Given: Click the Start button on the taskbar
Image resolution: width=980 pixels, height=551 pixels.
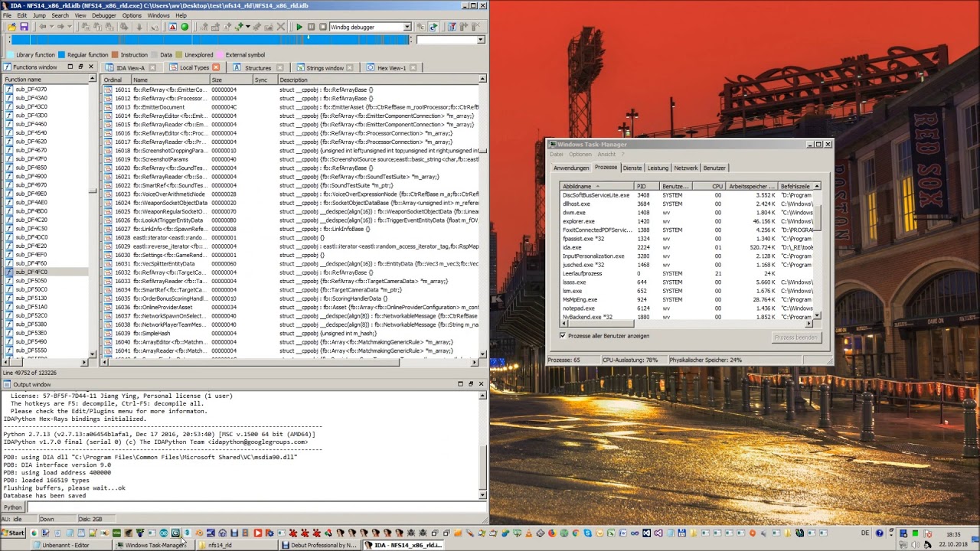Looking at the screenshot, I should click(13, 533).
